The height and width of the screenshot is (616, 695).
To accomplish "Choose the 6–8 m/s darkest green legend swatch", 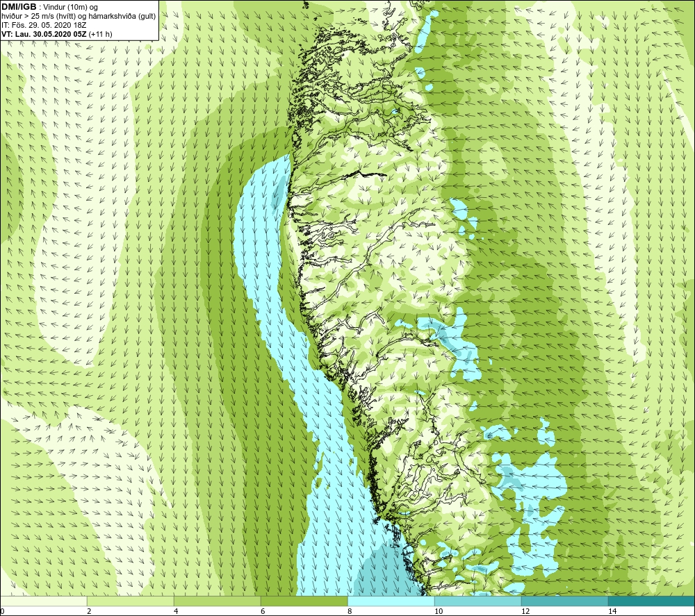I will coord(304,601).
